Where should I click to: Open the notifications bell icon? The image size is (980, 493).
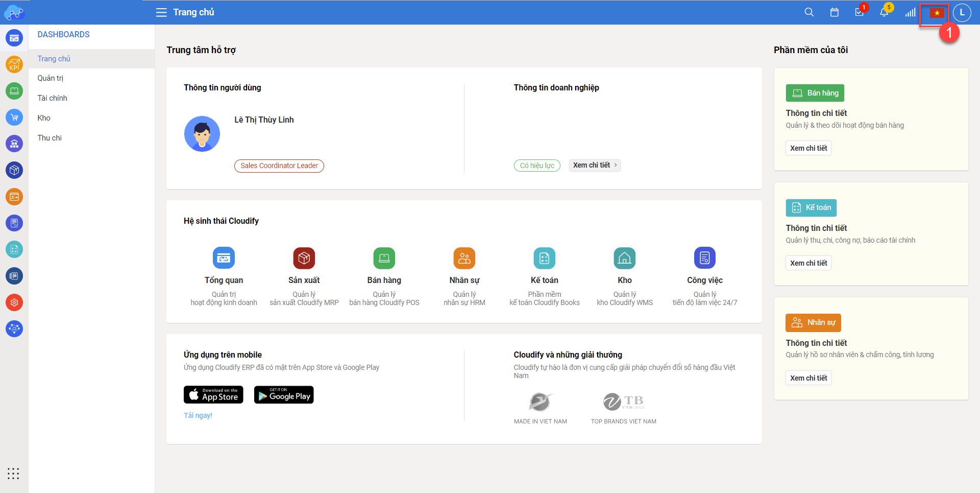884,12
